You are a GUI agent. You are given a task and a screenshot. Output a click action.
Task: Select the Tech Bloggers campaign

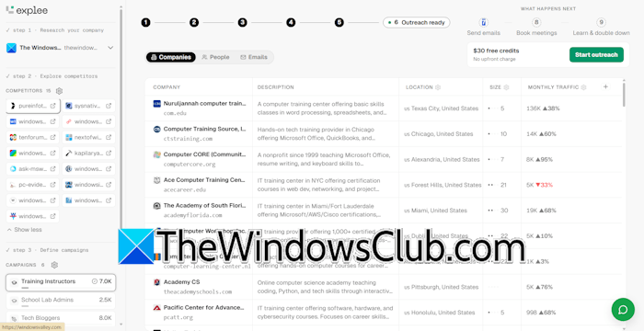click(x=61, y=318)
